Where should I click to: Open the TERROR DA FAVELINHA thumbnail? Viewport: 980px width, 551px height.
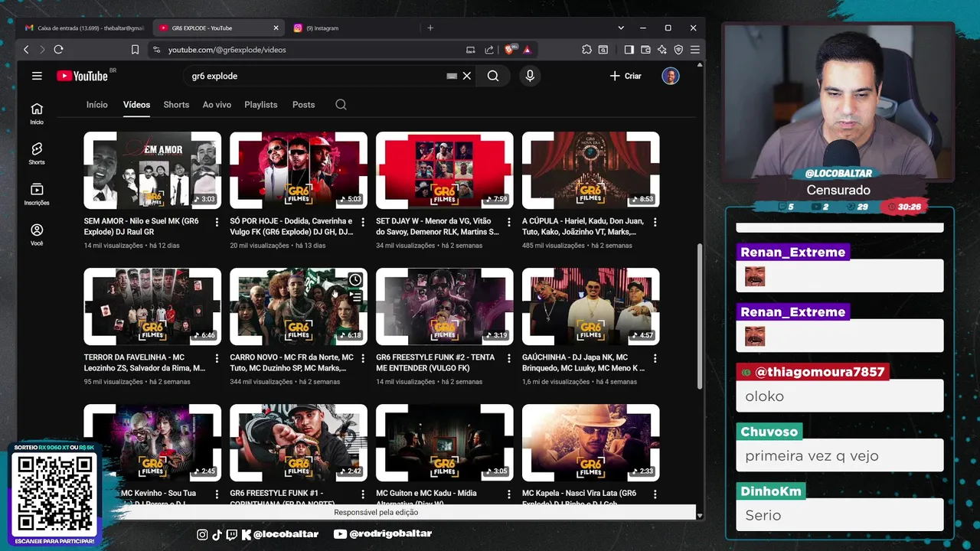pyautogui.click(x=152, y=306)
